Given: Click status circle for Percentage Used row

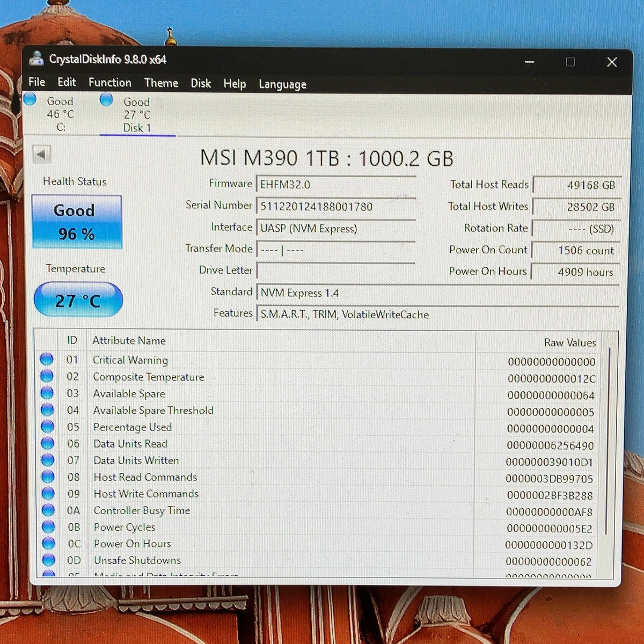Looking at the screenshot, I should [47, 426].
